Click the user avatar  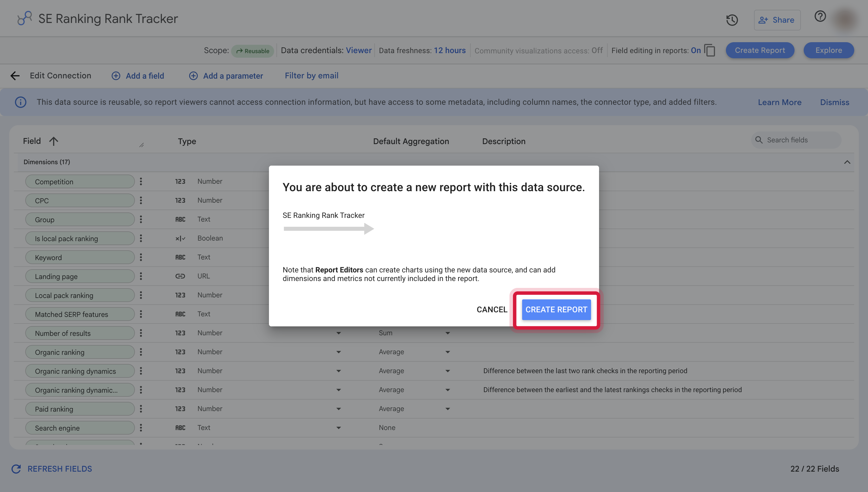pos(845,20)
